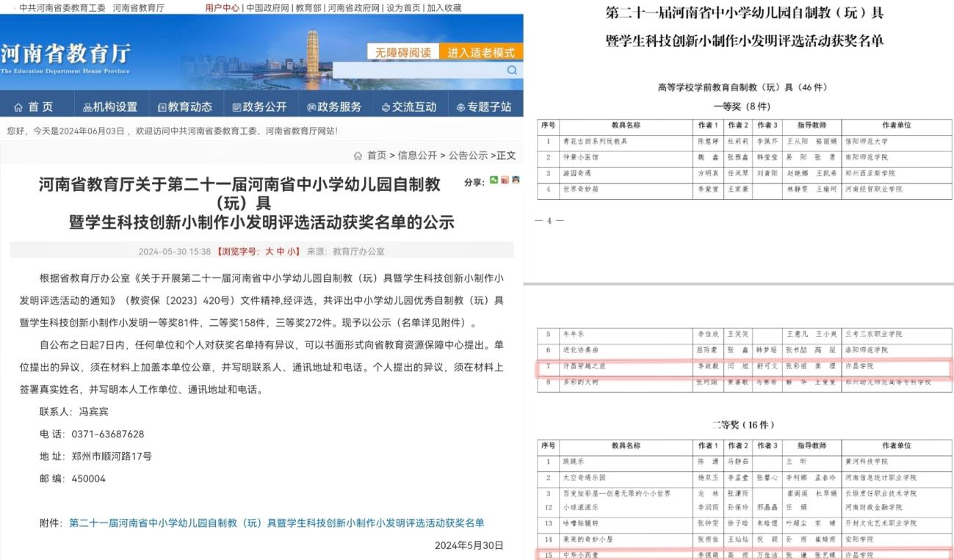Click the search magnifier icon
Screen dimensions: 954x560
[512, 70]
